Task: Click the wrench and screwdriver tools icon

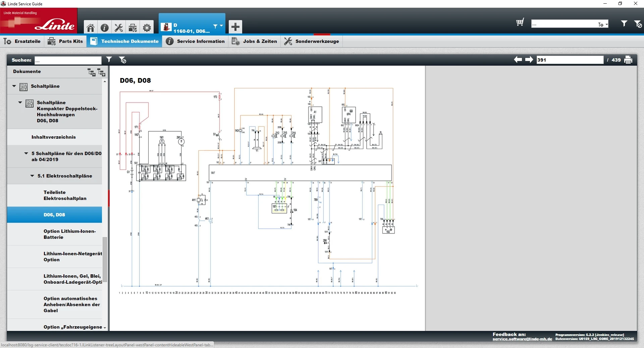Action: [118, 27]
